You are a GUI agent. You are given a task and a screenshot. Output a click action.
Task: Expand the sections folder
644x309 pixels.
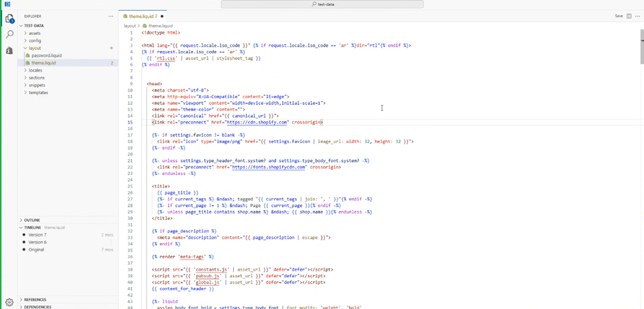[36, 77]
